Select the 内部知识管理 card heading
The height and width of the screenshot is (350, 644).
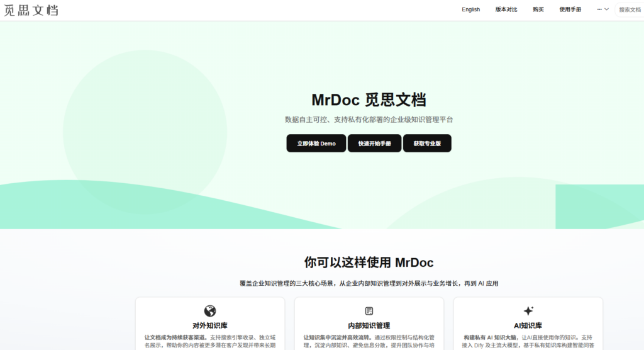(x=369, y=325)
